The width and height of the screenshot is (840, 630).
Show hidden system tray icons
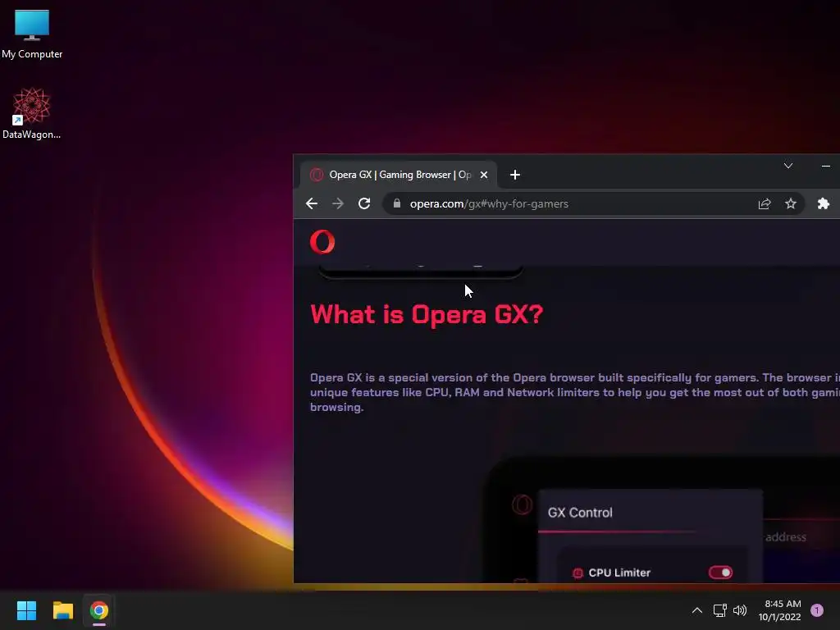coord(697,610)
